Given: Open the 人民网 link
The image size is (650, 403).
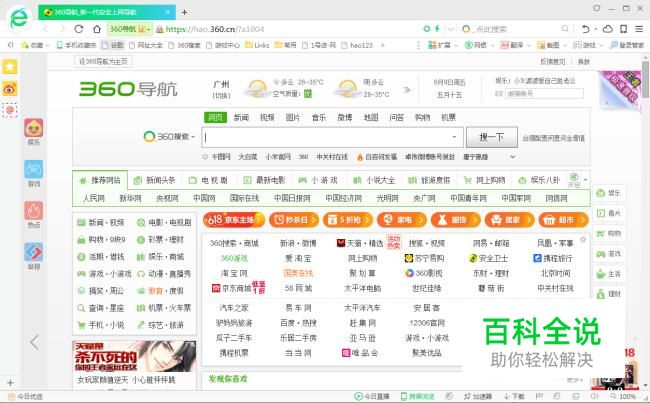Looking at the screenshot, I should pos(94,198).
